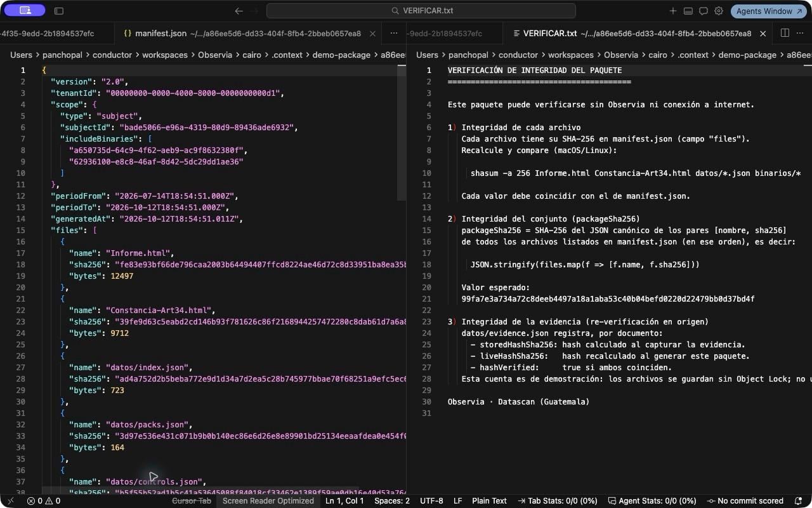The image size is (812, 508).
Task: Open more actions menu in right editor group
Action: click(x=801, y=33)
